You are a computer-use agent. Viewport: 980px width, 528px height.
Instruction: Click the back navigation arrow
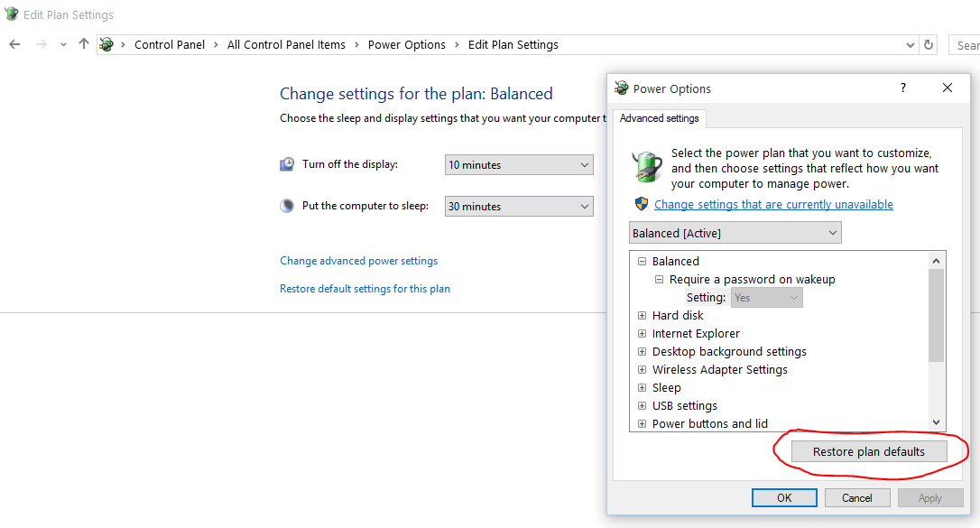point(15,44)
